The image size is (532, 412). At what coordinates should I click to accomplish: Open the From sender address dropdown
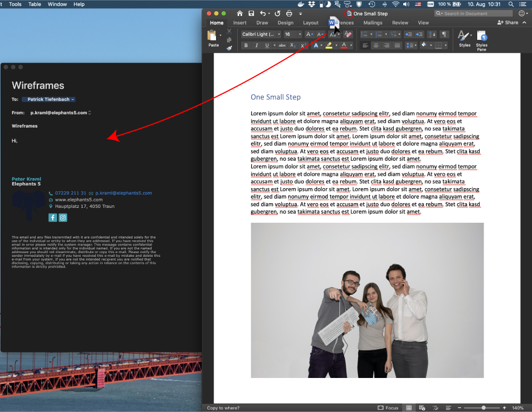61,113
